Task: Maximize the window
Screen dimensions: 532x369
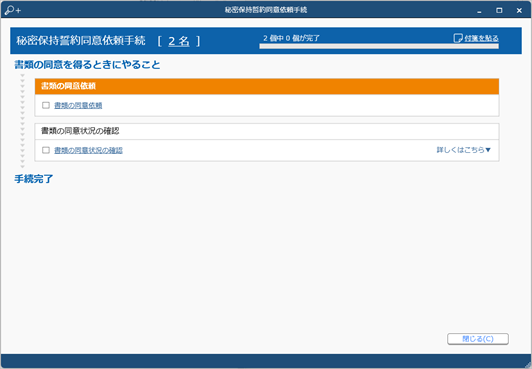Action: tap(499, 11)
